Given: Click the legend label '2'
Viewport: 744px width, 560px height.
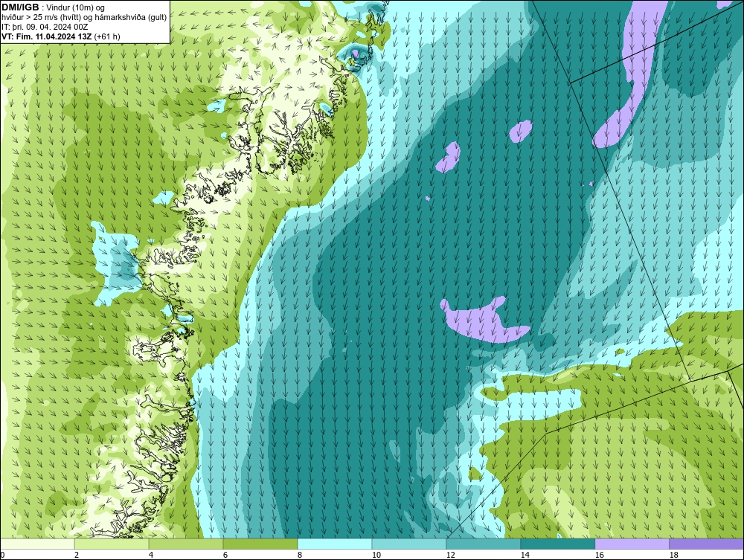Looking at the screenshot, I should pyautogui.click(x=77, y=555).
